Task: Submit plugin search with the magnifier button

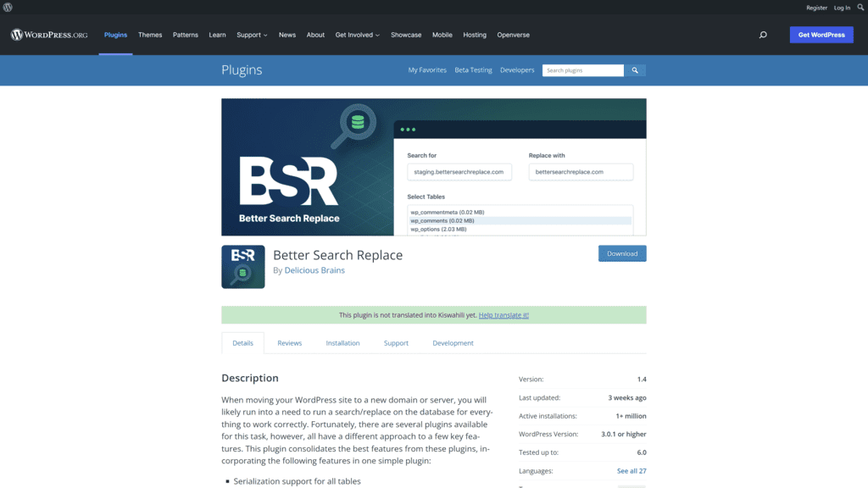Action: pyautogui.click(x=635, y=70)
